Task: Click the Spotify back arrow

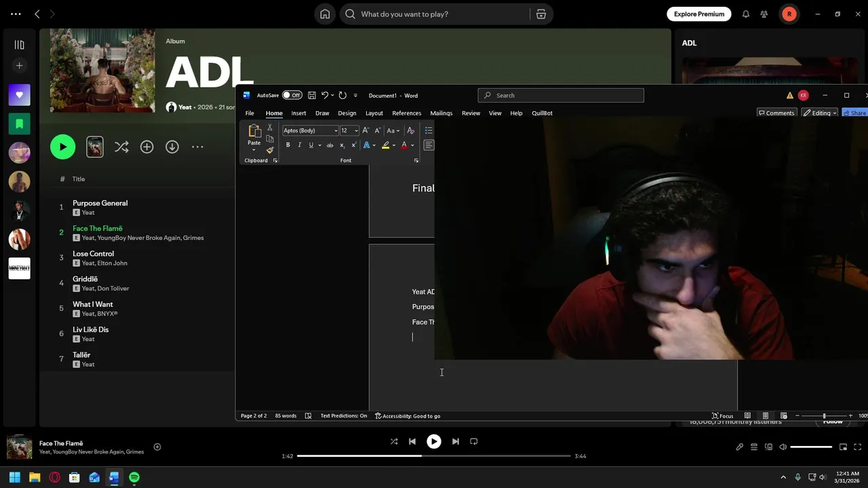Action: tap(37, 14)
